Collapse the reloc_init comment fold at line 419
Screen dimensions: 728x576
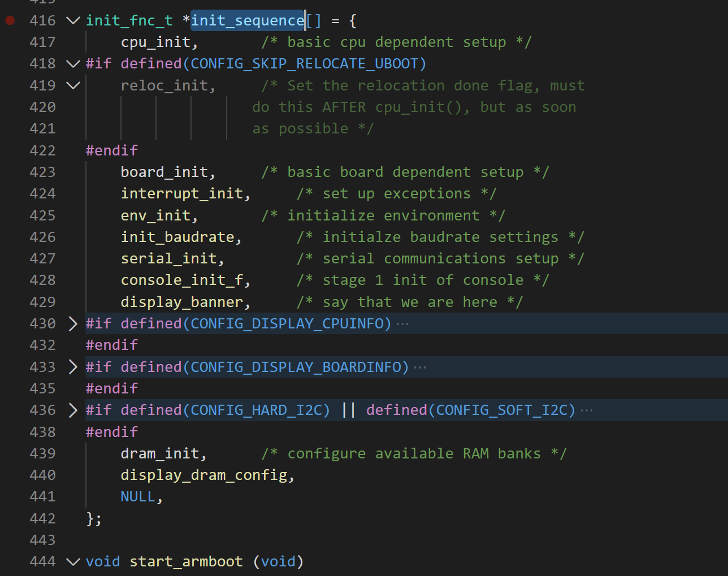click(x=73, y=85)
